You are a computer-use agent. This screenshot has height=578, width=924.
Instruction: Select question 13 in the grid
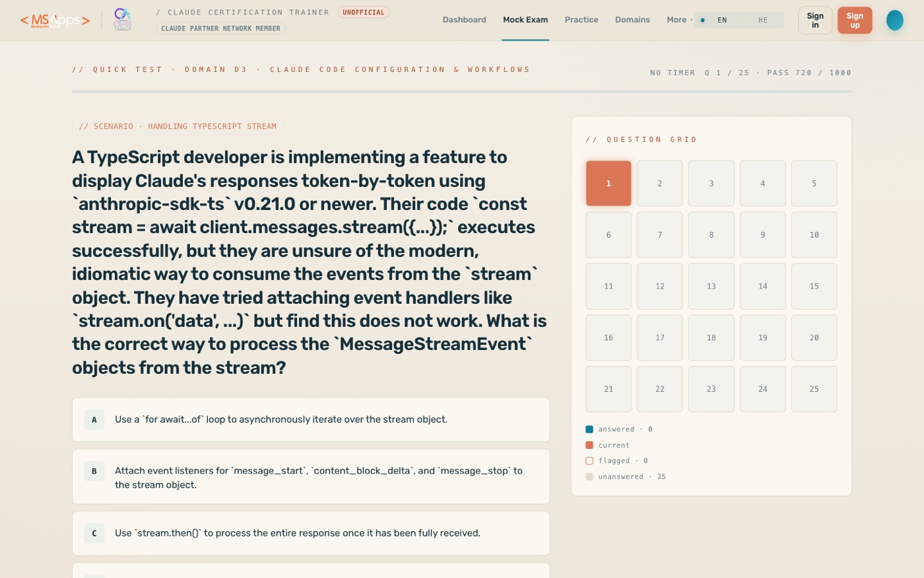coord(711,287)
